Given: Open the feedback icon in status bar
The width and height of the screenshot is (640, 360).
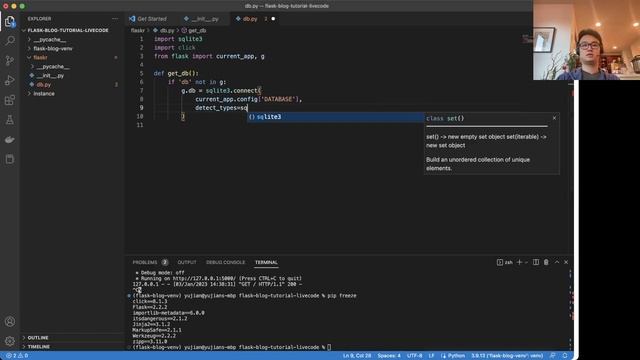Looking at the screenshot, I should tap(553, 356).
